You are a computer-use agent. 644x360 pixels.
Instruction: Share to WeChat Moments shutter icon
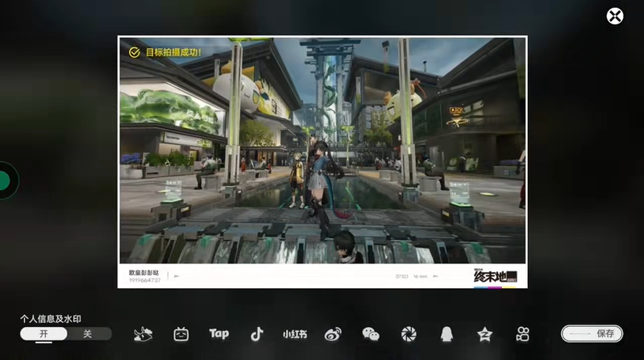pyautogui.click(x=409, y=334)
